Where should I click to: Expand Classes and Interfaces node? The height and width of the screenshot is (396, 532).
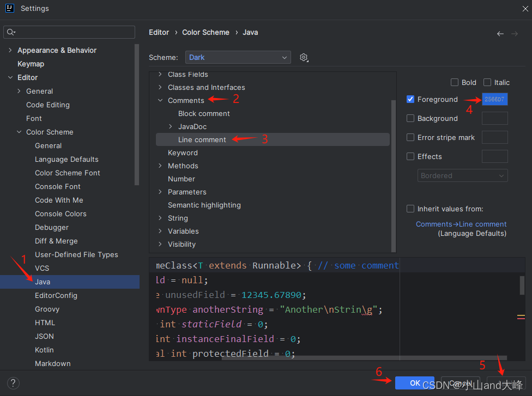pyautogui.click(x=160, y=87)
